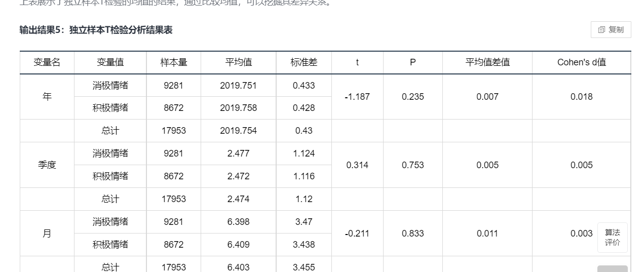The image size is (644, 272).
Task: Select the 年 variable name cell
Action: [x=47, y=97]
